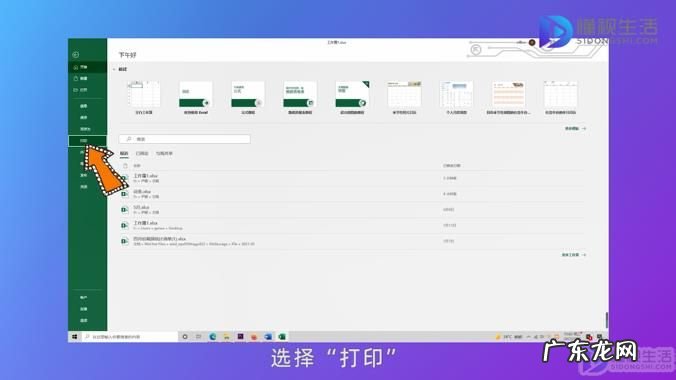Collapse the 新建 templates section chevron
Screen dimensions: 676x380
[114, 69]
